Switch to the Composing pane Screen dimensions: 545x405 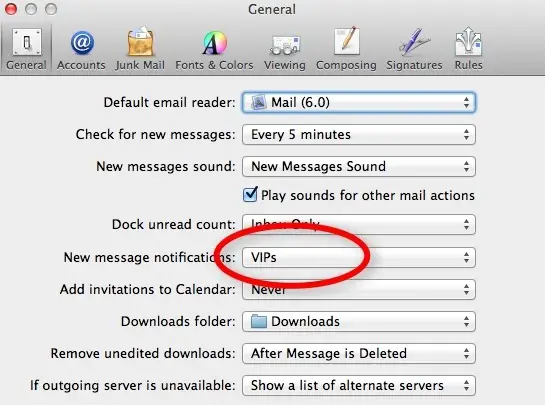pyautogui.click(x=346, y=49)
